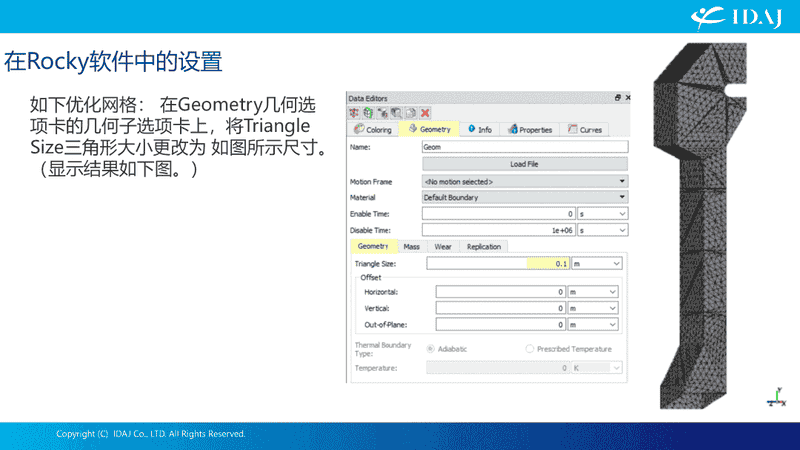Click the 'Thermal Boundary Type:' label
This screenshot has height=450, width=800.
point(383,349)
